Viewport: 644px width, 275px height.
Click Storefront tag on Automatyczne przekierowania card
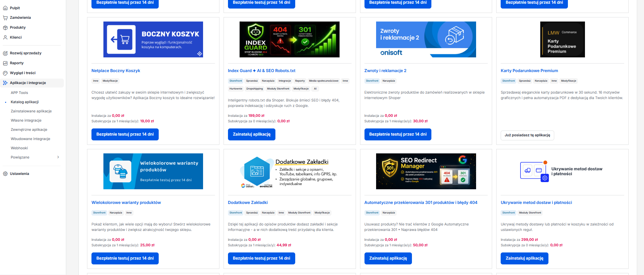tap(372, 213)
